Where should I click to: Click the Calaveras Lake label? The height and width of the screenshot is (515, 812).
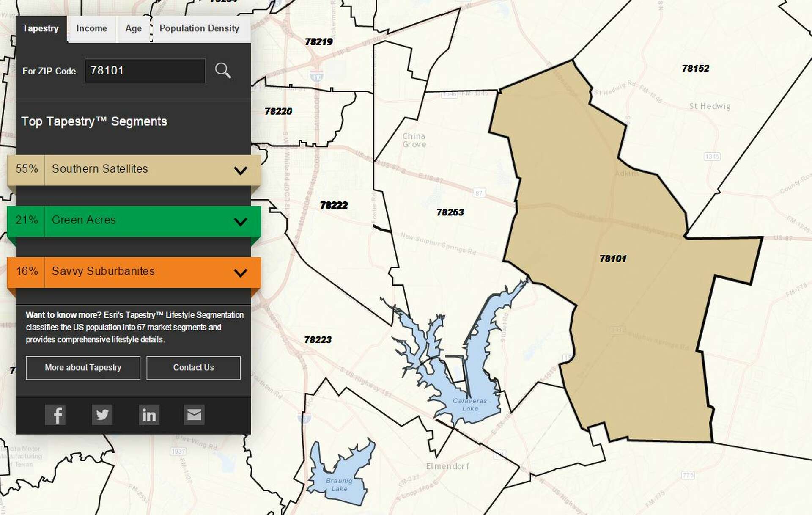[x=470, y=405]
